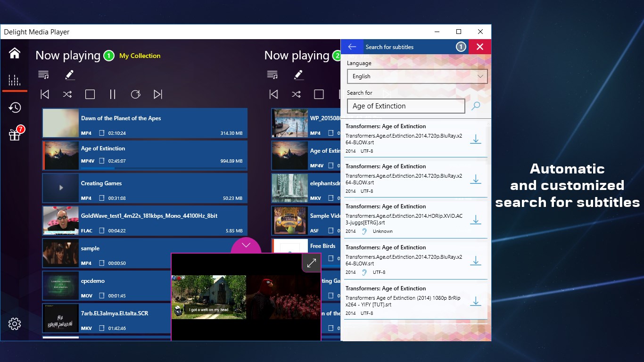Go to the Home sidebar icon
The image size is (644, 362).
[x=15, y=53]
